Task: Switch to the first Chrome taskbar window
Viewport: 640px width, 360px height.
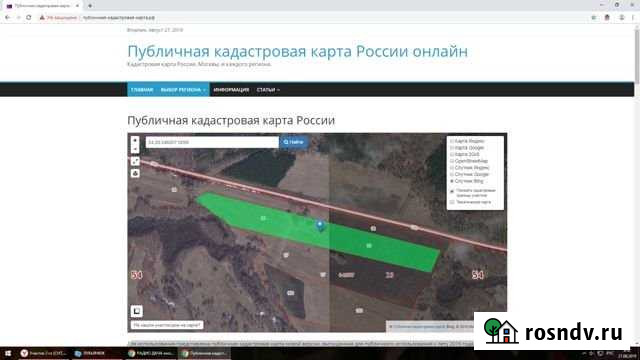Action: [151, 353]
